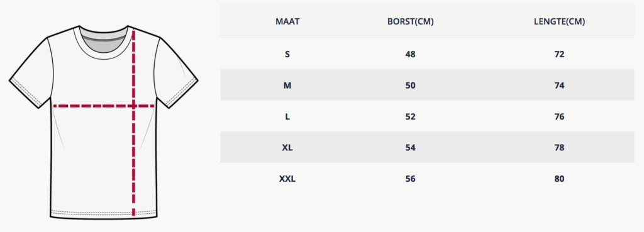Click size M row label
The height and width of the screenshot is (232, 644).
point(287,86)
